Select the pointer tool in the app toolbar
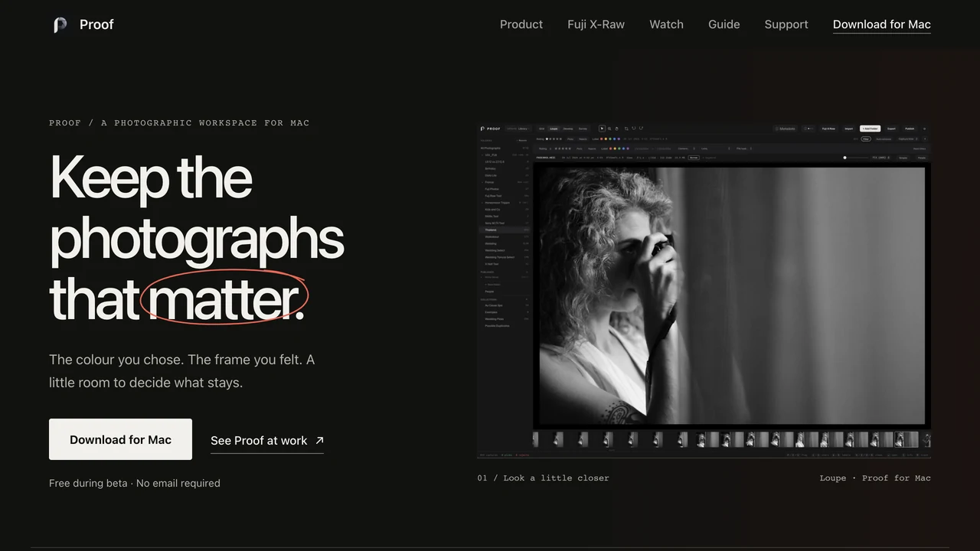The image size is (980, 551). (x=602, y=129)
